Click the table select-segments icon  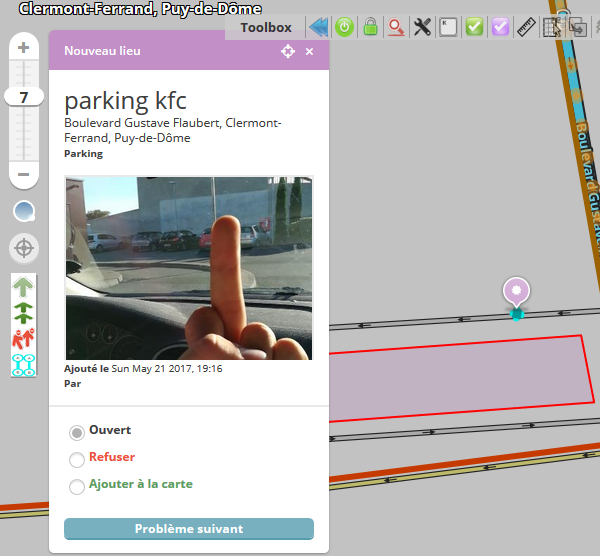(x=552, y=28)
